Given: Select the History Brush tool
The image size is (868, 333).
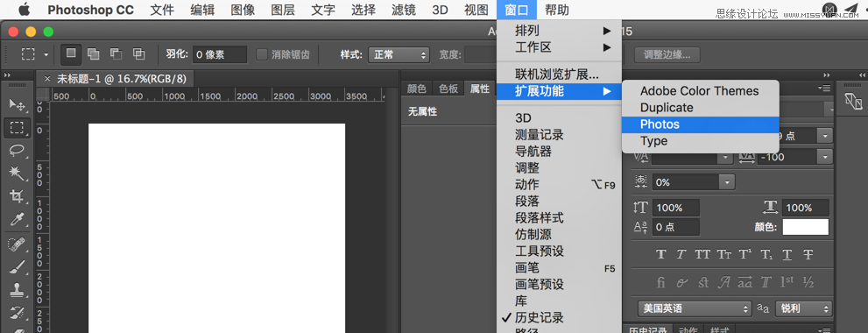Looking at the screenshot, I should point(18,313).
